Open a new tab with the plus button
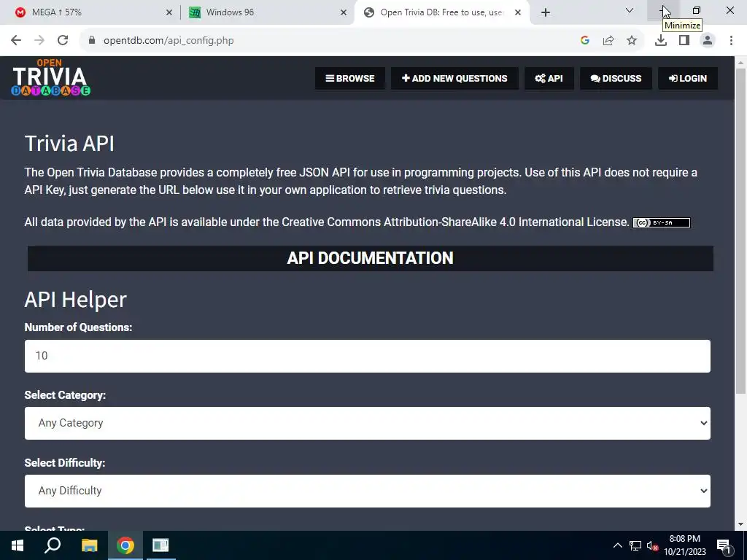This screenshot has height=560, width=747. (x=546, y=12)
